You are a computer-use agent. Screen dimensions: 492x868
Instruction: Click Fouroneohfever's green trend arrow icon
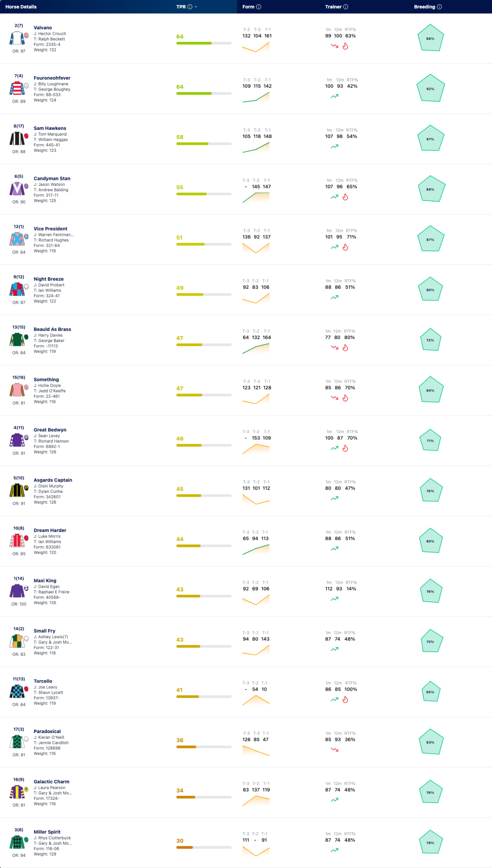334,96
